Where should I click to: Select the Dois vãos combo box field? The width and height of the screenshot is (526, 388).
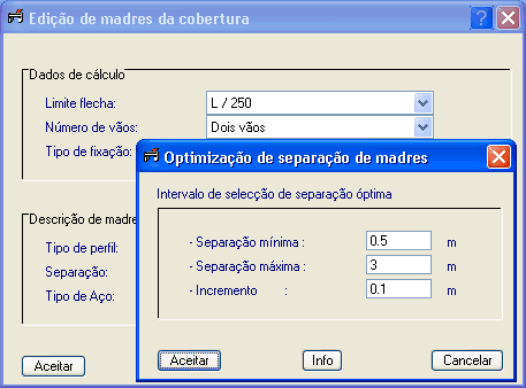320,127
